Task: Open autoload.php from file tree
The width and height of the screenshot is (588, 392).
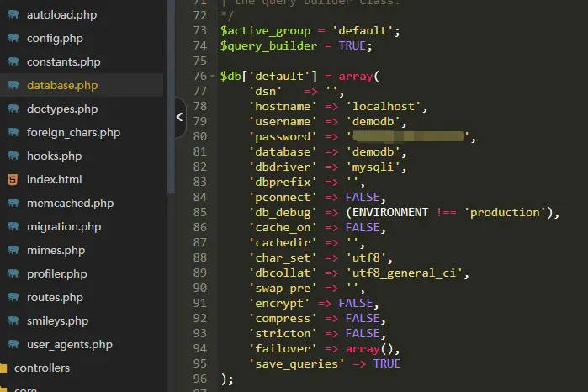Action: click(62, 14)
